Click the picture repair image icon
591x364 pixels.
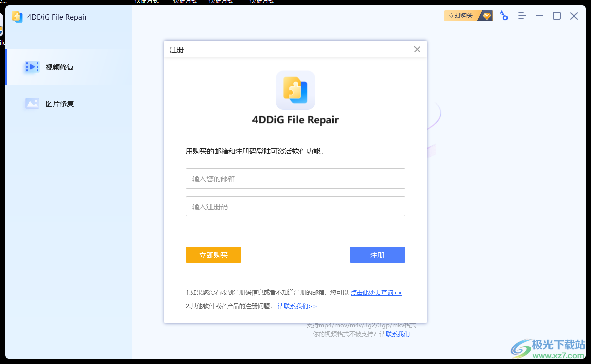pyautogui.click(x=32, y=103)
